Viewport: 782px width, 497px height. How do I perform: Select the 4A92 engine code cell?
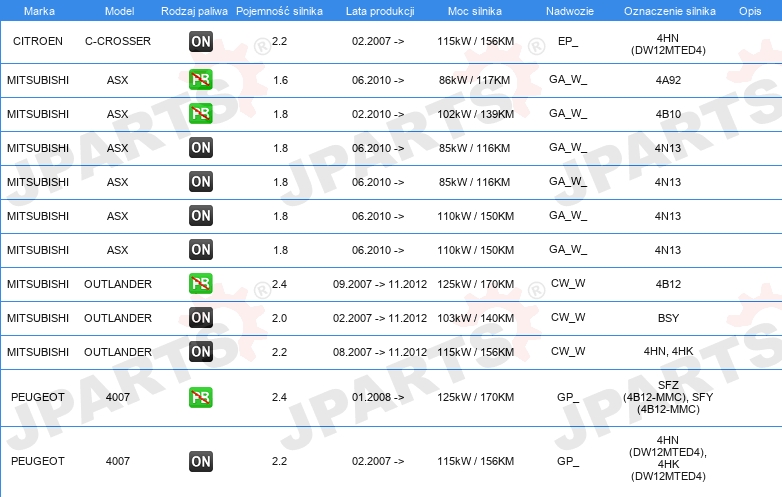tap(668, 80)
